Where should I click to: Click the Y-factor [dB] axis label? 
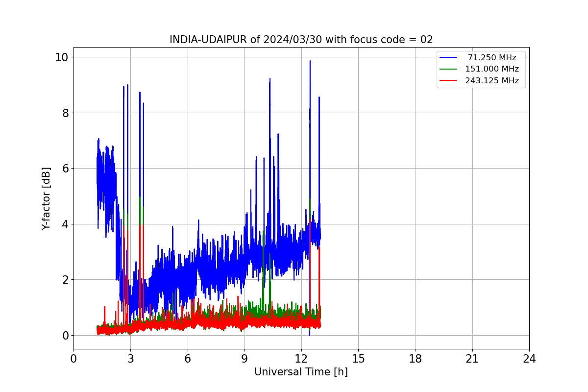tap(46, 198)
